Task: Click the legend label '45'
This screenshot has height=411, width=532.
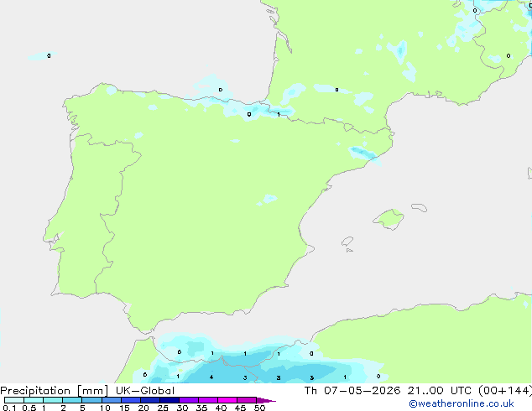Action: [240, 408]
